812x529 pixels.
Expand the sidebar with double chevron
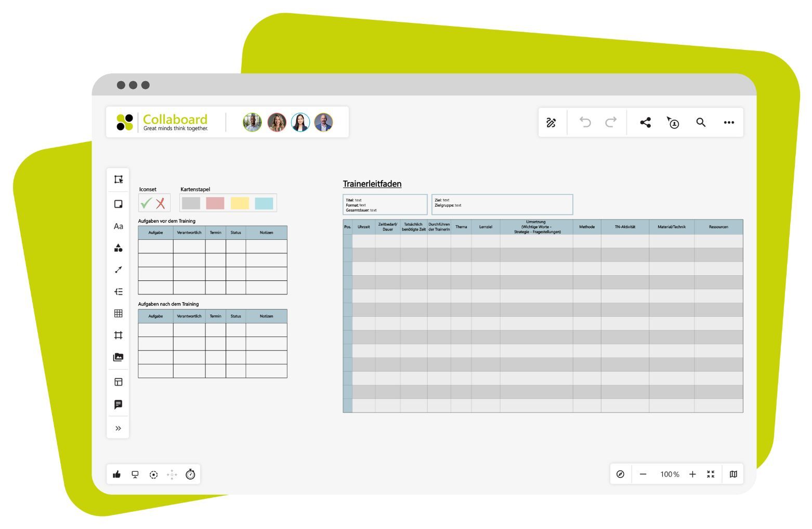tap(118, 429)
